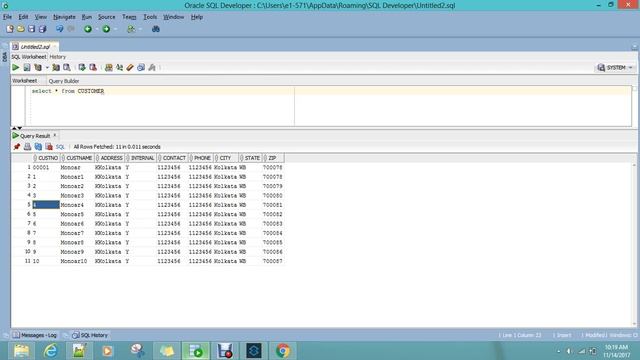Open the Source menu
This screenshot has width=640, height=360.
[107, 17]
